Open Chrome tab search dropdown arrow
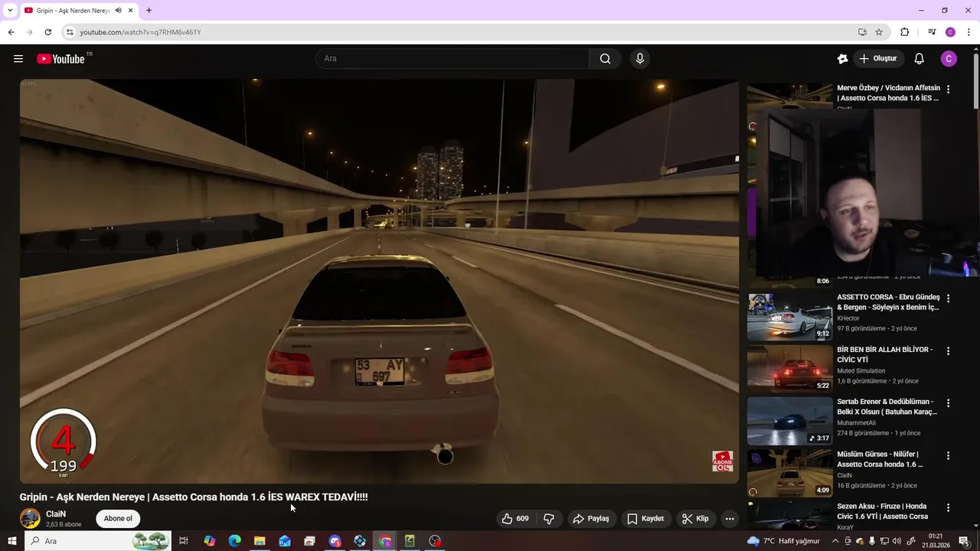Viewport: 980px width, 551px height. (10, 11)
